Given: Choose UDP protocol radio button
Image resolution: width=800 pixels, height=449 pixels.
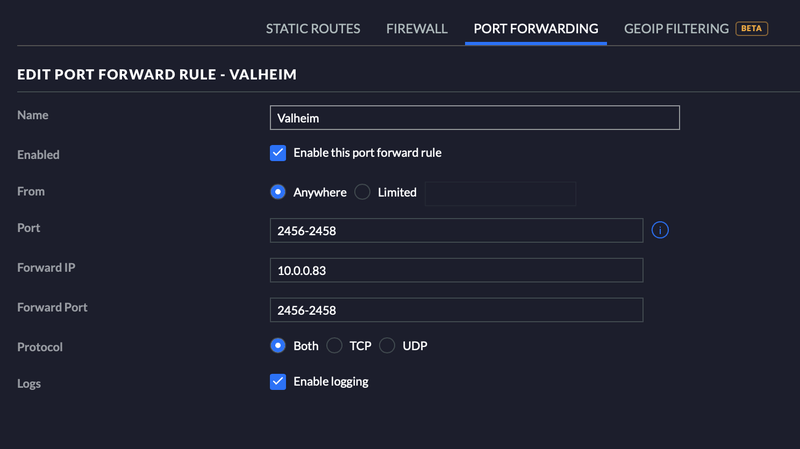Looking at the screenshot, I should 387,346.
